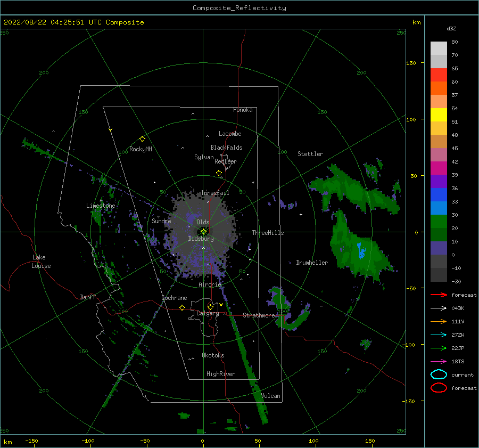The image size is (479, 448).
Task: Click the cyan current ellipse icon
Action: (439, 374)
